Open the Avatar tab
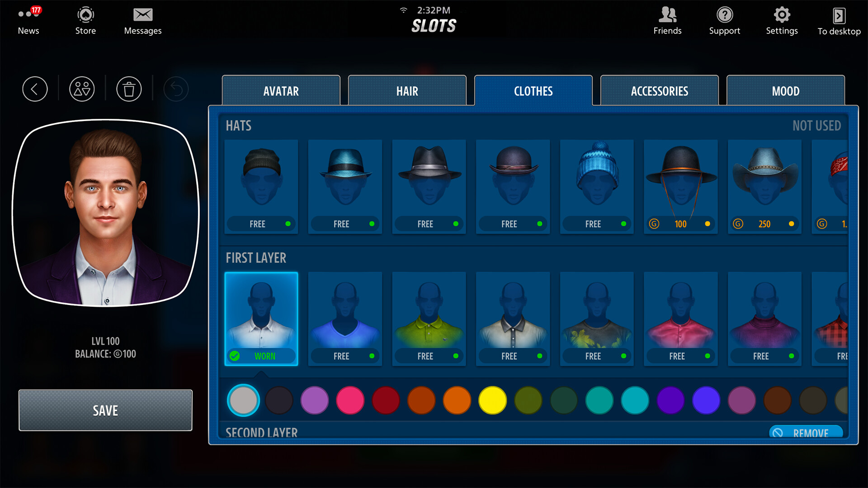The image size is (868, 488). (x=281, y=91)
